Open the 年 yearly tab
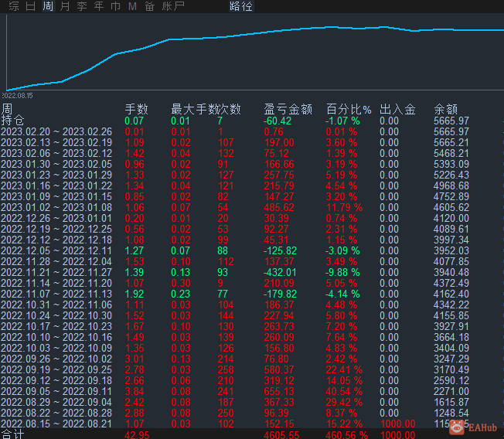The height and width of the screenshot is (439, 504). tap(99, 6)
